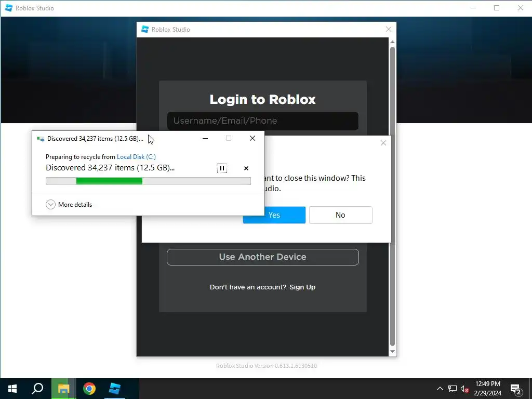Choose No in the close-window prompt
This screenshot has height=399, width=532.
pos(341,215)
